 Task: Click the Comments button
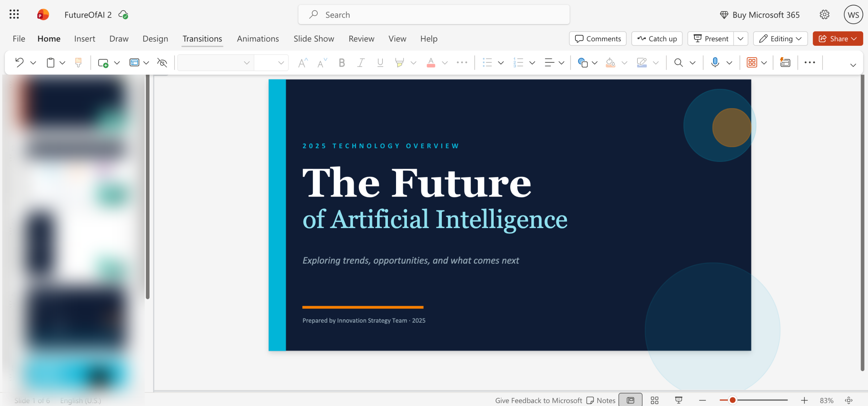598,39
